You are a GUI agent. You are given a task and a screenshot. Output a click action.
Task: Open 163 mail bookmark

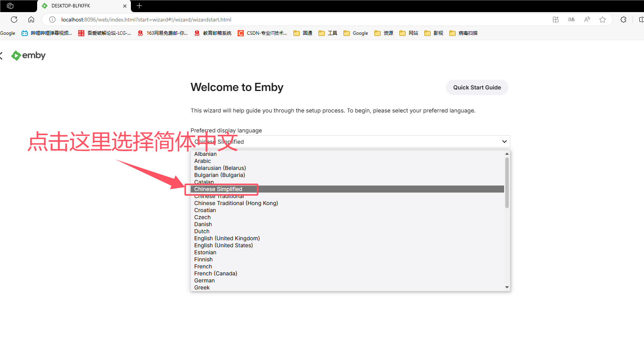[x=162, y=33]
